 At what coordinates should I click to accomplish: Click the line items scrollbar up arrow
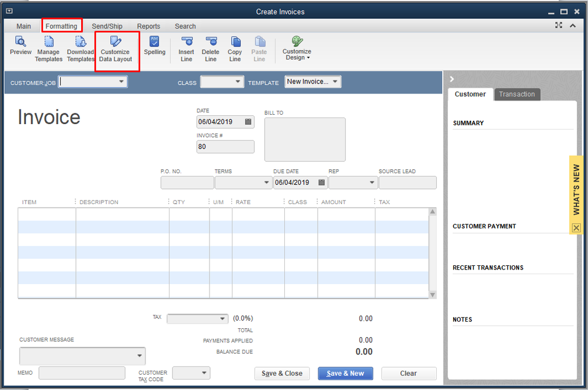point(433,212)
